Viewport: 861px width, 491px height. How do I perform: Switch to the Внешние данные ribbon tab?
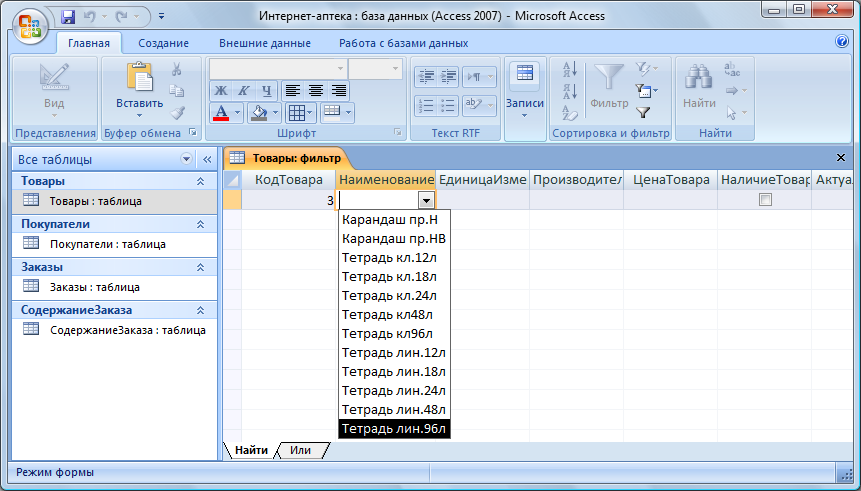[265, 43]
